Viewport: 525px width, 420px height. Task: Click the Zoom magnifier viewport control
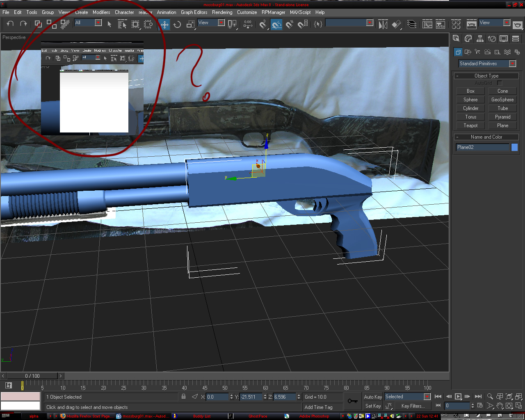pos(490,396)
